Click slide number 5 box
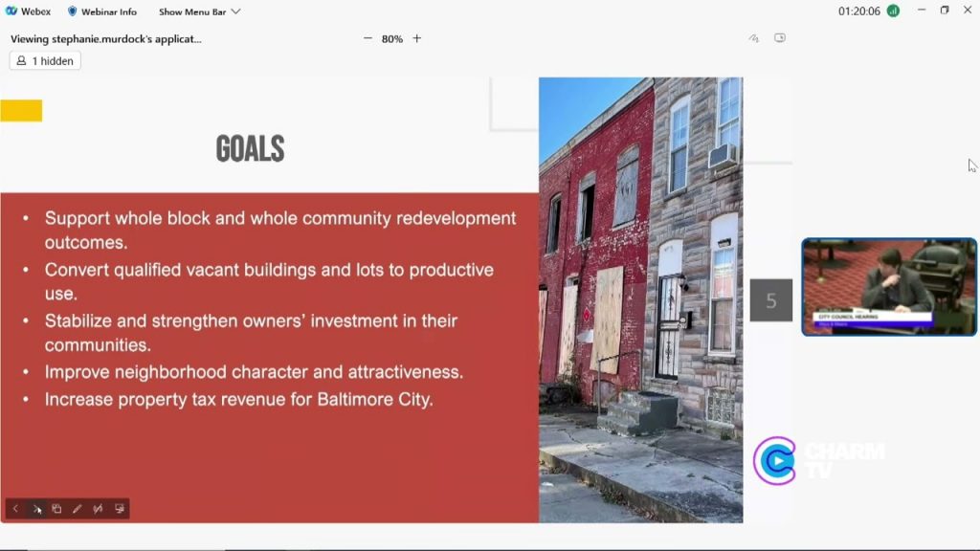The width and height of the screenshot is (980, 551). pos(771,300)
